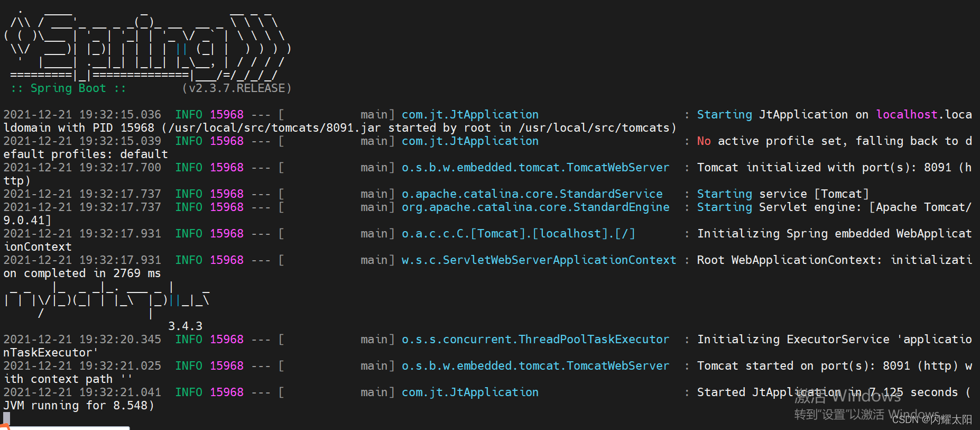980x430 pixels.
Task: Click the '9.0.41]' version continuation line
Action: [x=27, y=221]
